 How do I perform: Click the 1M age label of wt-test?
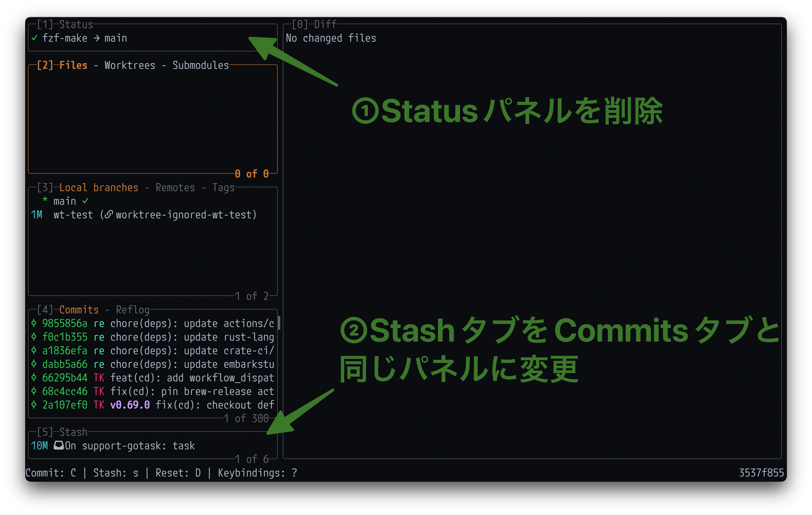click(36, 215)
